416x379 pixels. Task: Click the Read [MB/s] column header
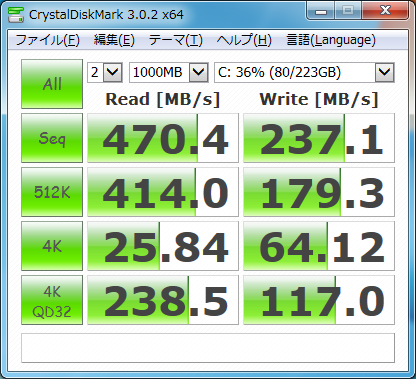coord(163,99)
